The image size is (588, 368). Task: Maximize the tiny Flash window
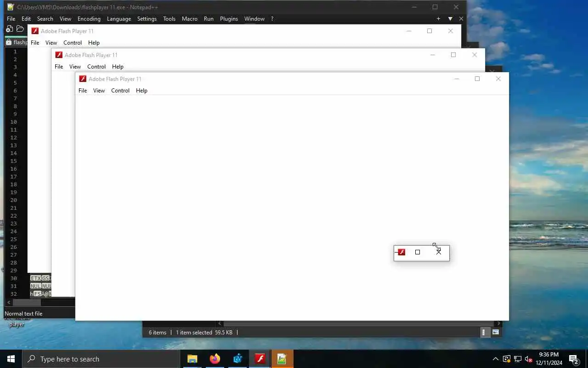point(418,252)
